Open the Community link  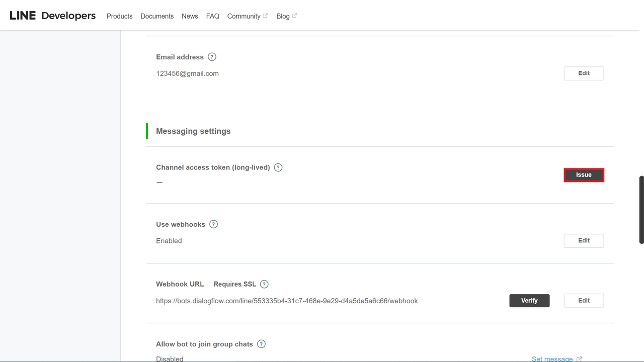(x=244, y=16)
